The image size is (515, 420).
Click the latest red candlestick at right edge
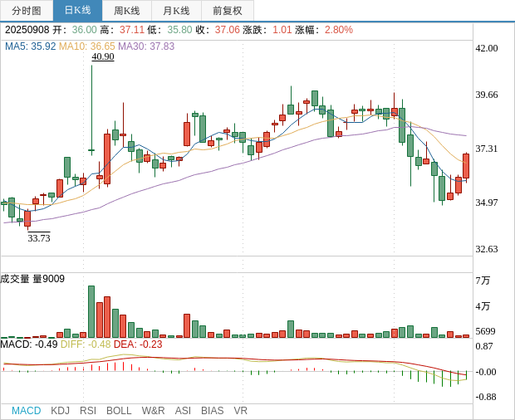point(466,166)
